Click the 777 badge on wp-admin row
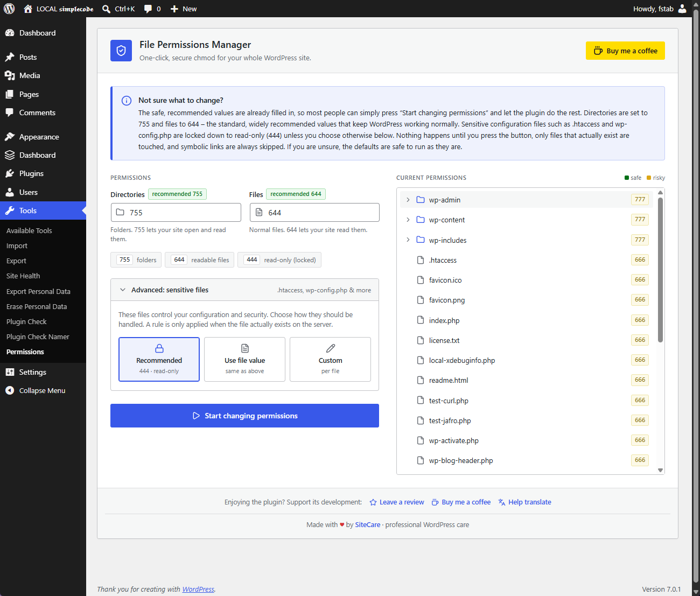700x596 pixels. tap(640, 200)
